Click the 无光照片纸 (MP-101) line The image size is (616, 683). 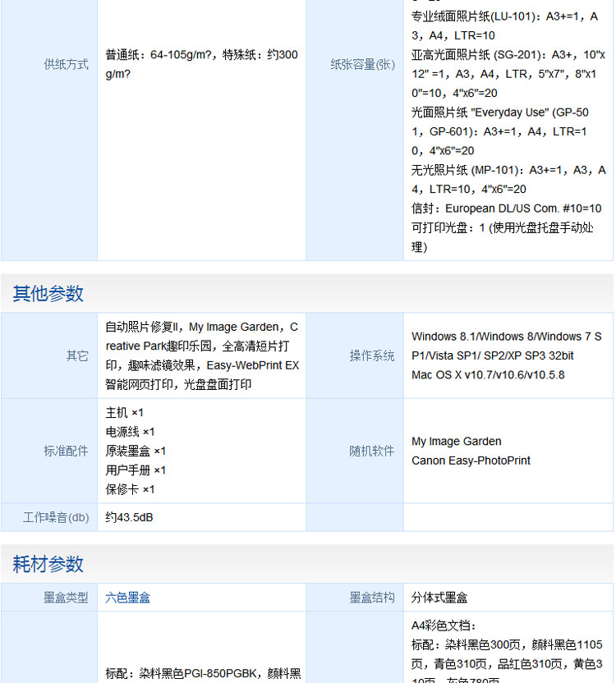508,170
